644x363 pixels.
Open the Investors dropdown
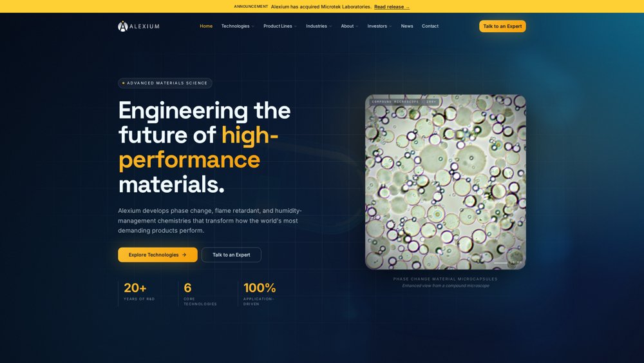pos(379,26)
